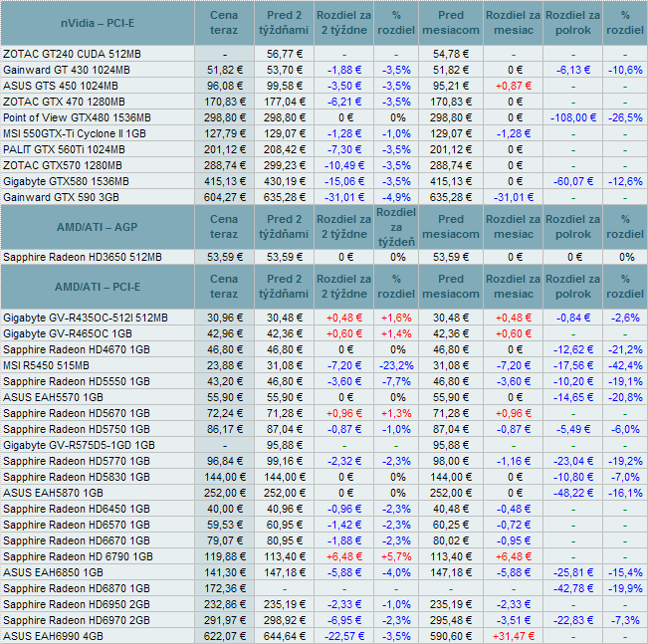
Task: Select Point of View GTX480 1536MB name
Action: pyautogui.click(x=77, y=117)
